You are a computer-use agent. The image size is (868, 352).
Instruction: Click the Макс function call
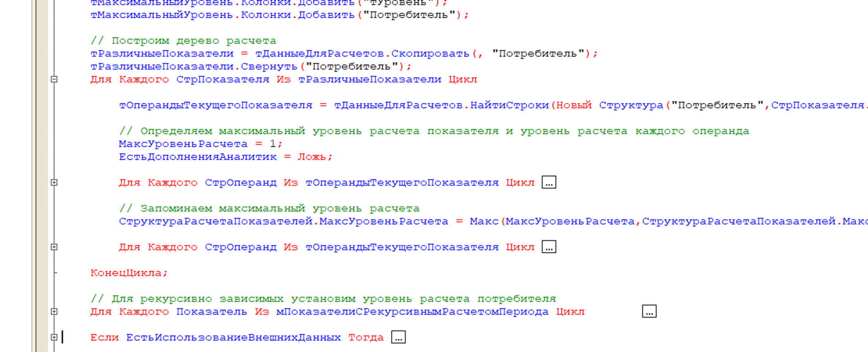(484, 222)
